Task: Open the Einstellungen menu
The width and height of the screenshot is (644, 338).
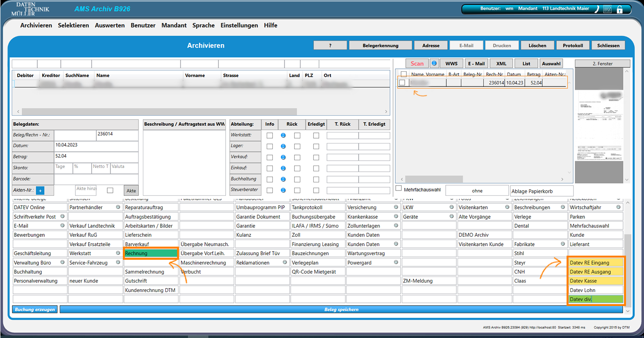Action: click(x=239, y=25)
